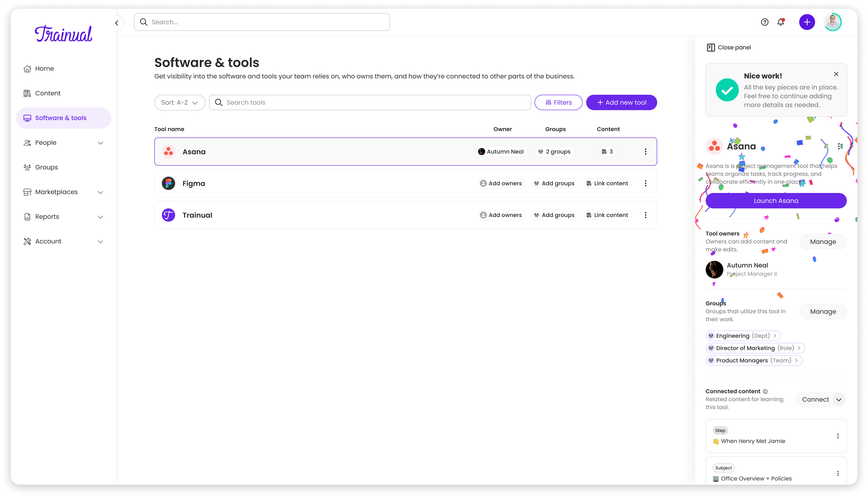Open Asana row kebab menu

[645, 152]
